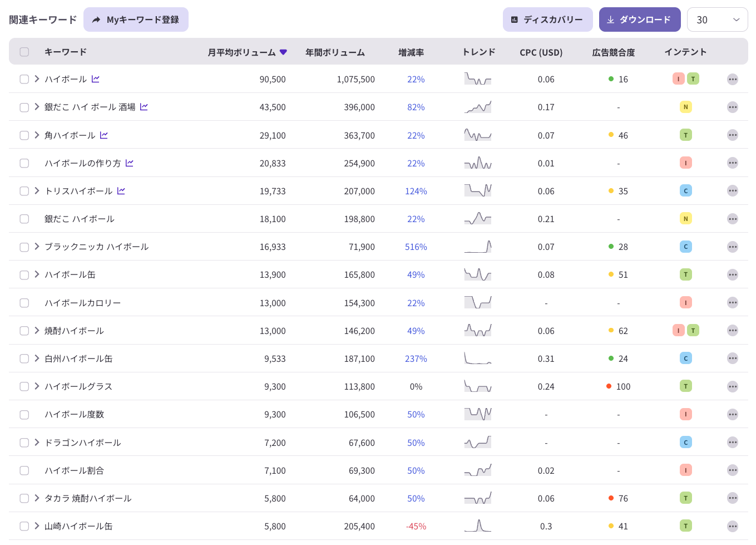Expand the ドラゴンハイボール row chevron
Viewport: 756px width, 545px height.
[37, 443]
